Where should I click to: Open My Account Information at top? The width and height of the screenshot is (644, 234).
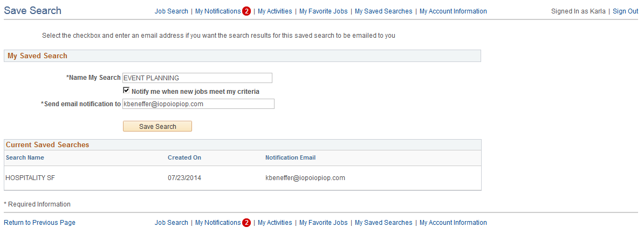453,11
